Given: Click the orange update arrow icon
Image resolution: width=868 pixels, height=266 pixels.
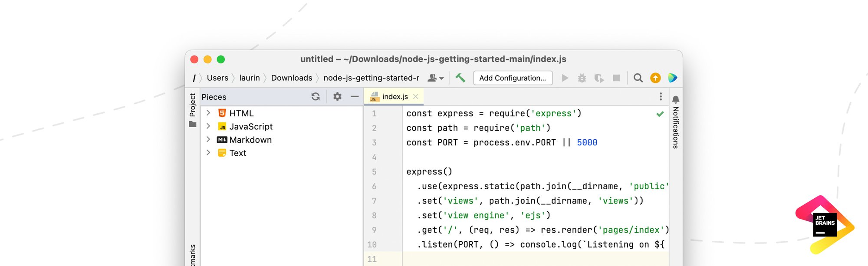Looking at the screenshot, I should (x=655, y=78).
